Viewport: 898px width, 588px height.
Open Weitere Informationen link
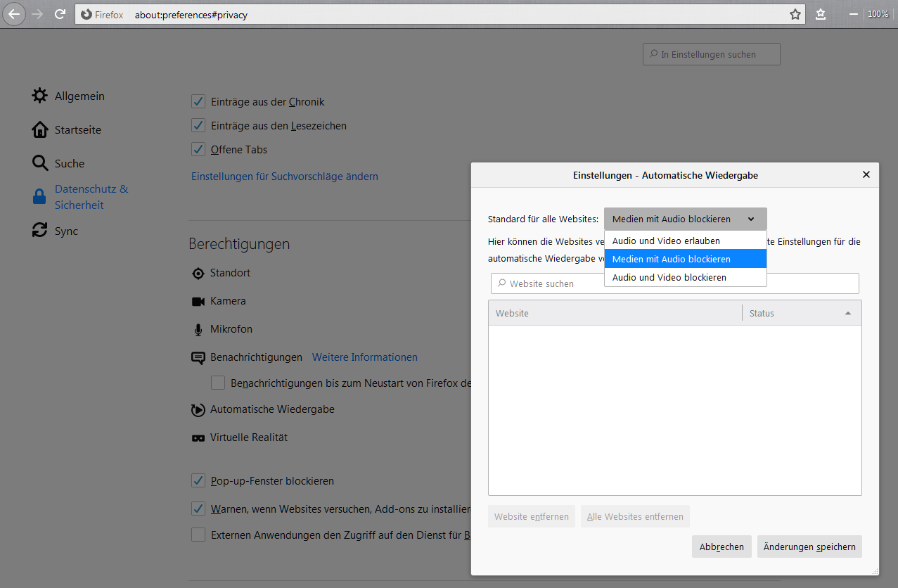tap(364, 357)
